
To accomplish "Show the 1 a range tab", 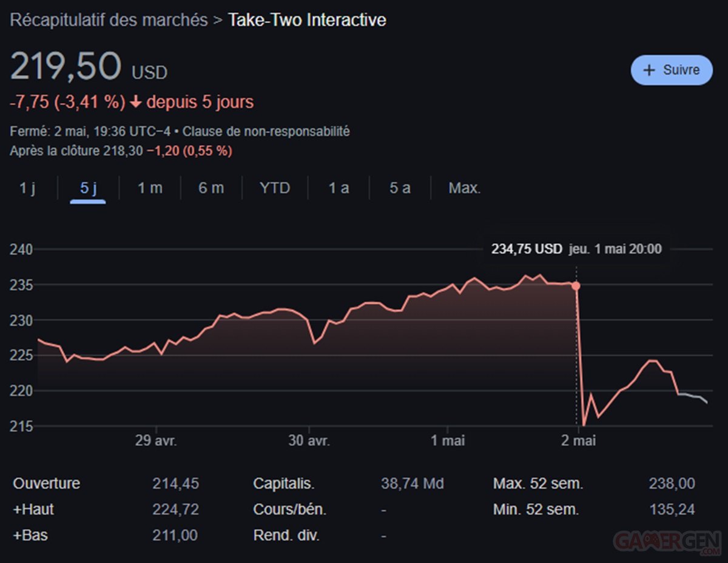I will tap(339, 188).
